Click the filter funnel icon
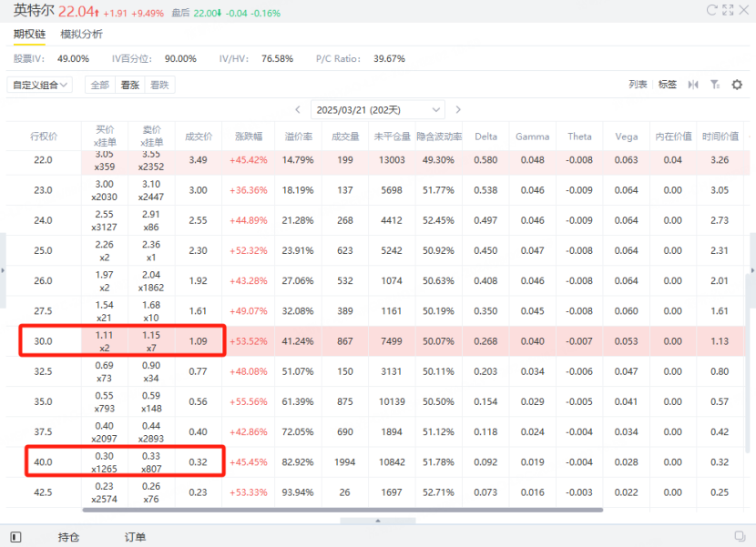The height and width of the screenshot is (547, 756). pos(715,85)
